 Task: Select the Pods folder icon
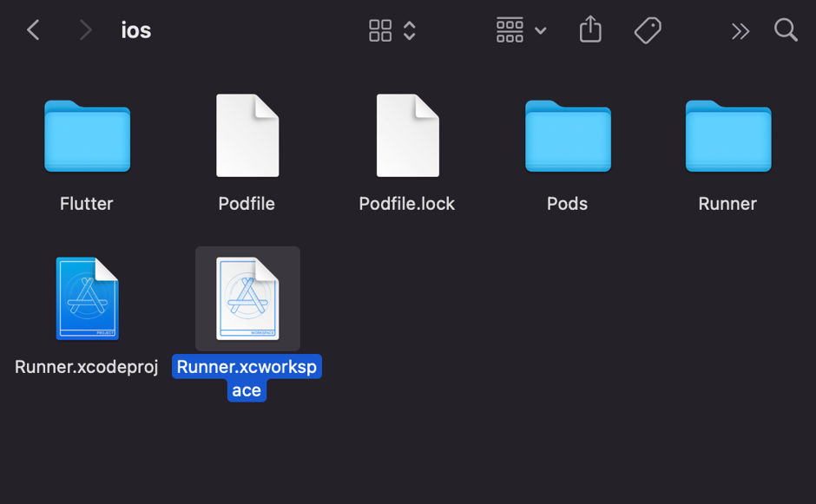(x=568, y=136)
